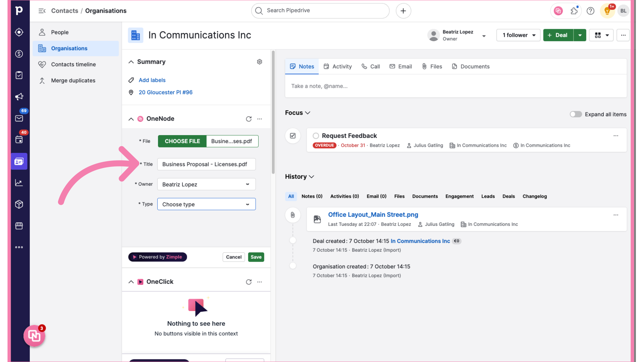
Task: Open the Deal button dropdown arrow
Action: click(580, 35)
